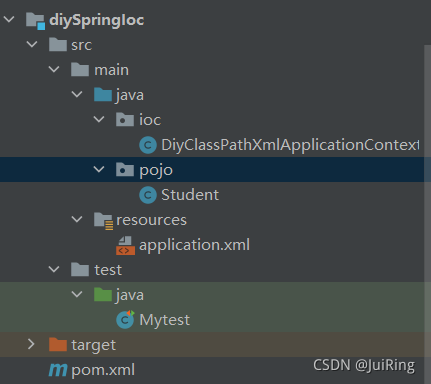431x384 pixels.
Task: Collapse the resources folder chevron
Action: 77,219
